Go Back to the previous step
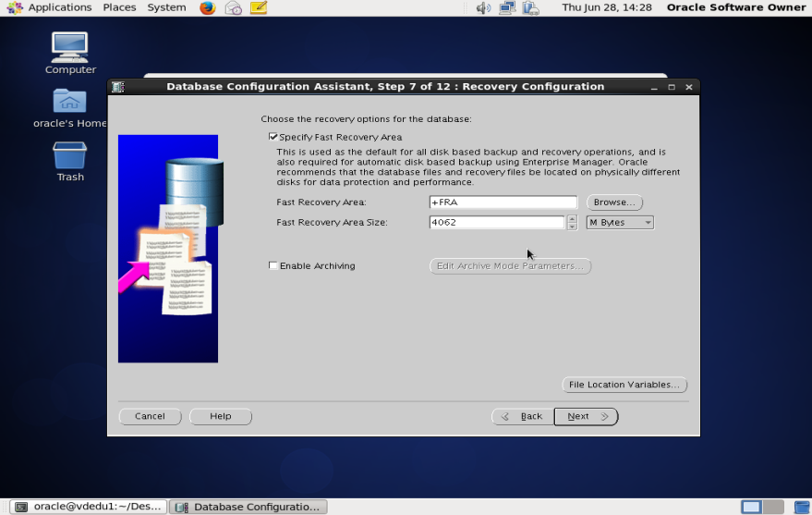Viewport: 812px width, 515px height. (x=523, y=416)
